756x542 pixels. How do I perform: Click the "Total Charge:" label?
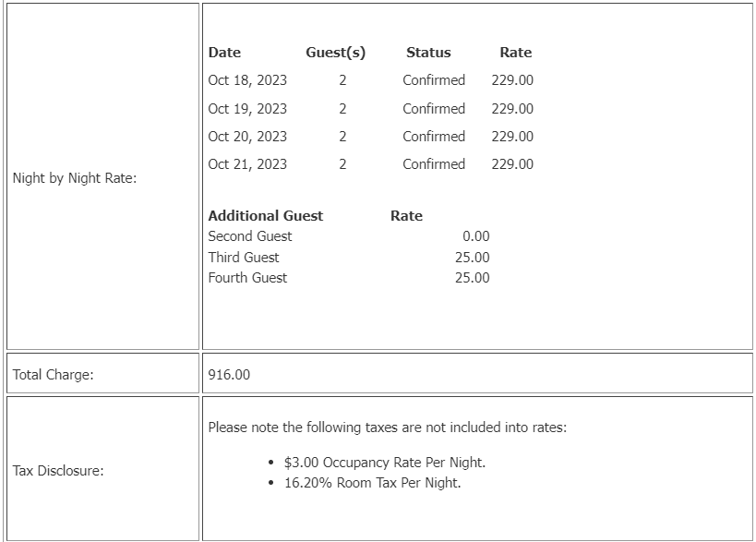tap(54, 374)
